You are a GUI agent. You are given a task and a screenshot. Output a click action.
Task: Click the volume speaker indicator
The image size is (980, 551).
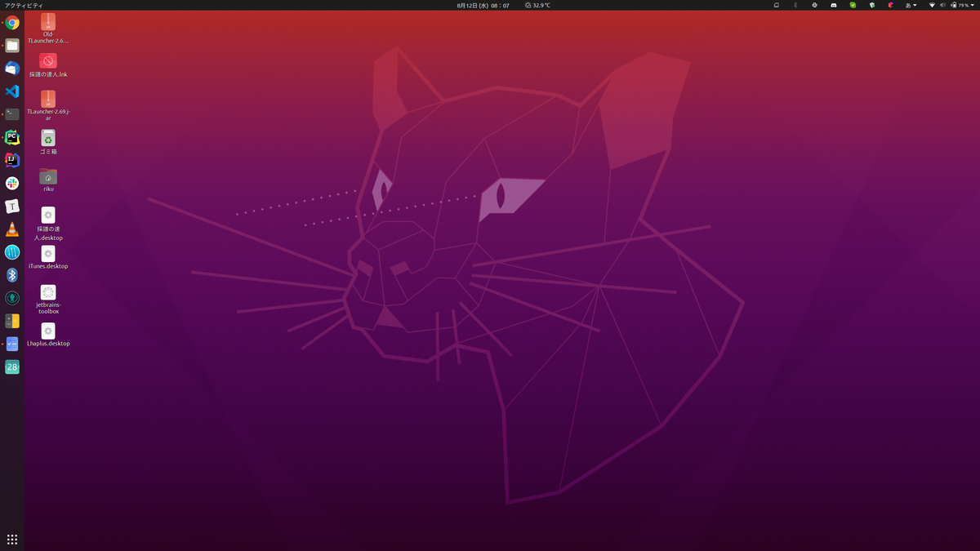[x=942, y=5]
